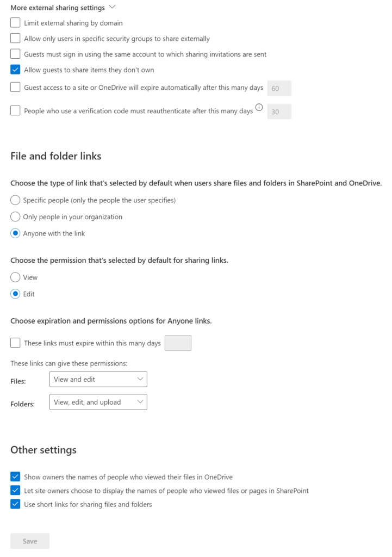This screenshot has width=392, height=557.
Task: Open the Folders permissions dropdown
Action: [98, 402]
